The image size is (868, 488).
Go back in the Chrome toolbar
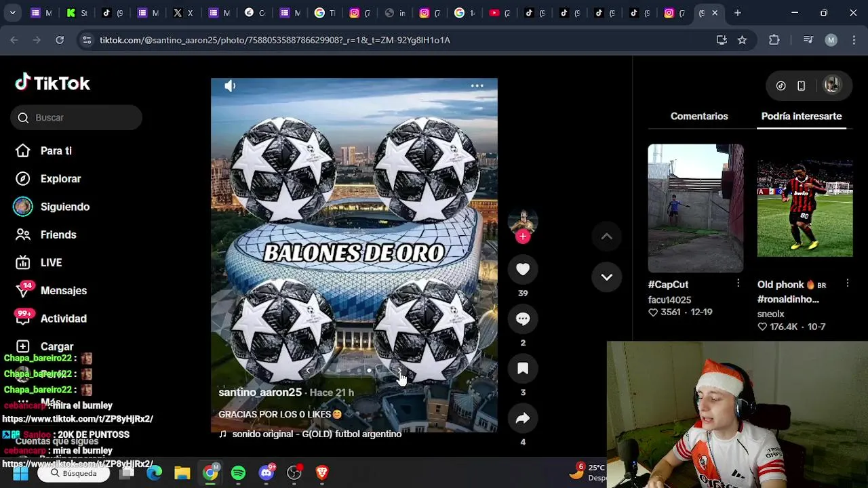click(14, 40)
